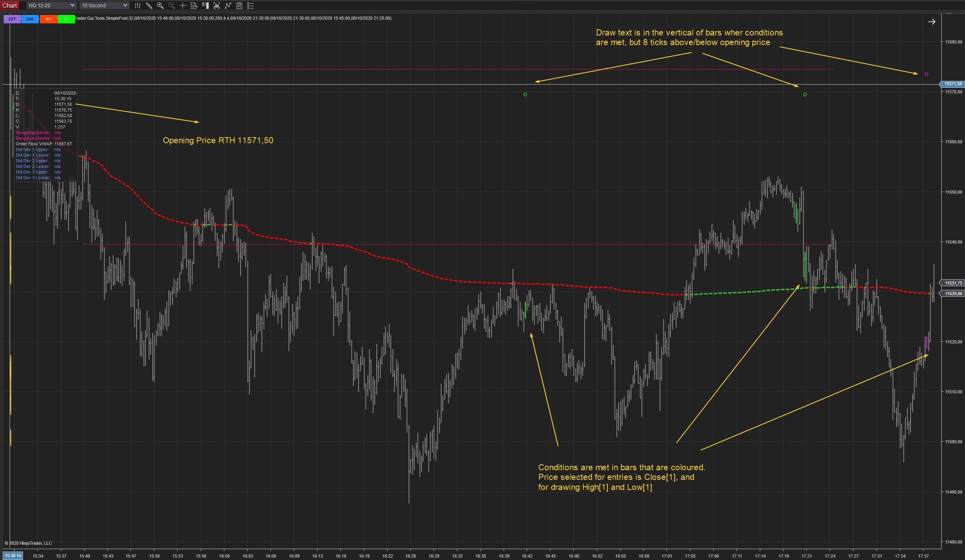The image size is (965, 560).
Task: Expand the 15 Second interval dropdown
Action: 104,6
